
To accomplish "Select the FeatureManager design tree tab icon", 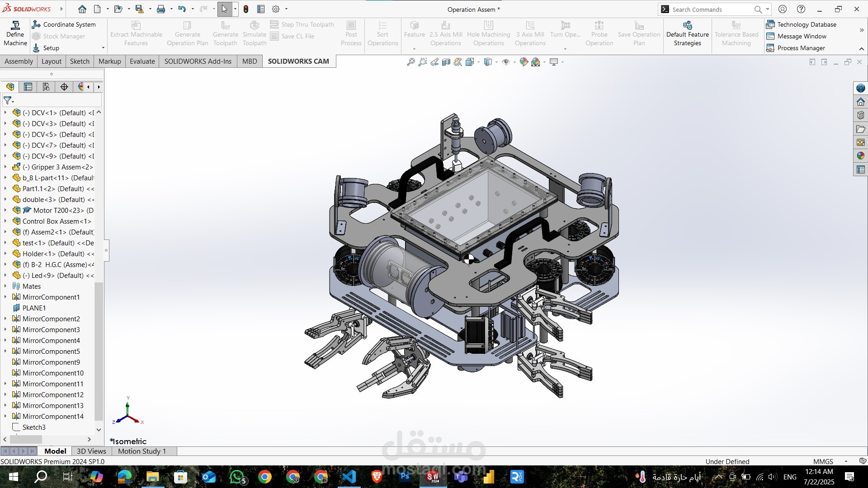I will (10, 87).
